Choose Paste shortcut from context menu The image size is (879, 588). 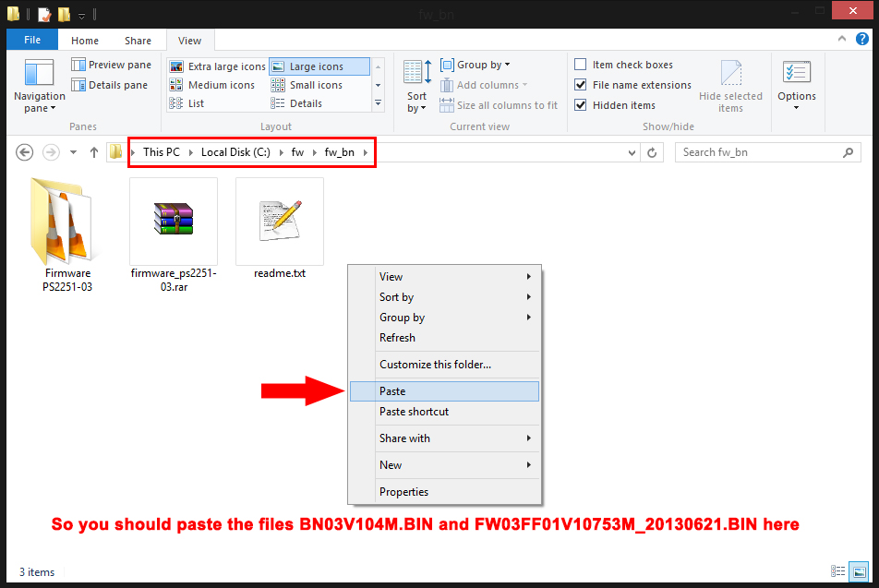point(444,412)
